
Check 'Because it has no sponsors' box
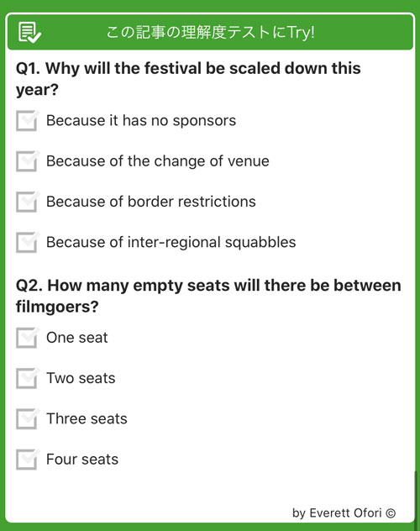[x=27, y=120]
